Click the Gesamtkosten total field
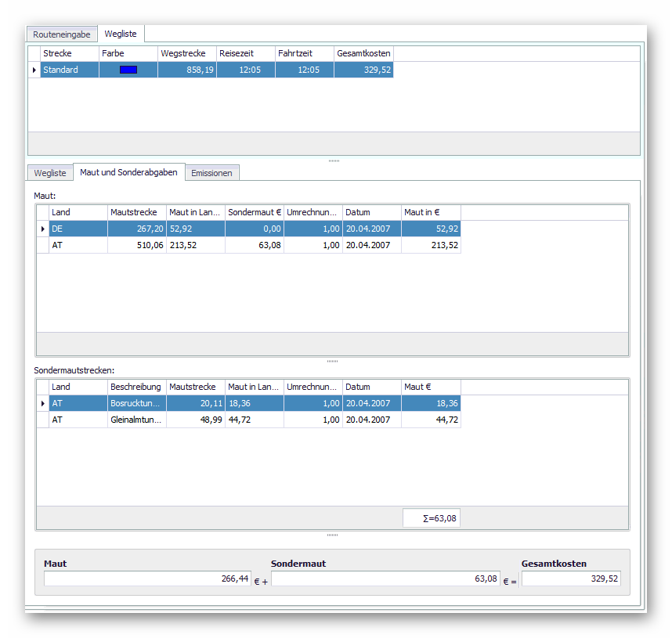 point(571,579)
